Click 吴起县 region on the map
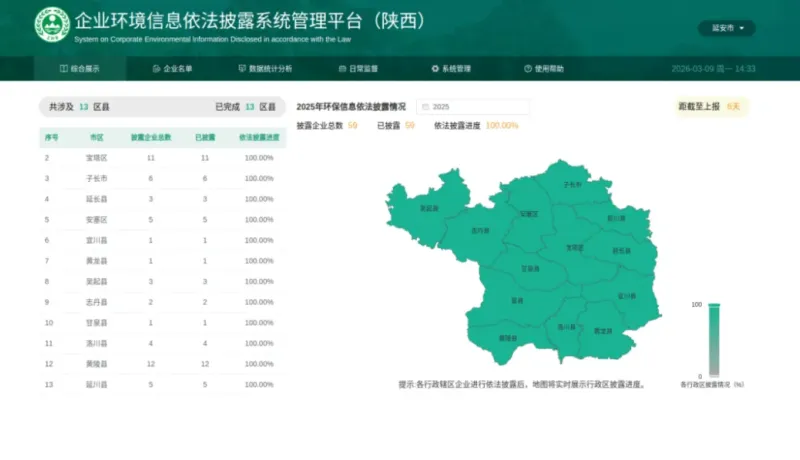This screenshot has width=800, height=460. (429, 208)
